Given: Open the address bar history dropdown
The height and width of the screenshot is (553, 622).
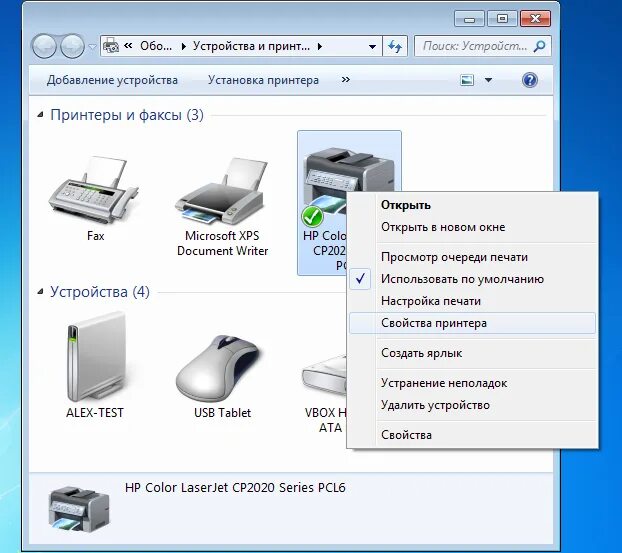Looking at the screenshot, I should pos(372,47).
